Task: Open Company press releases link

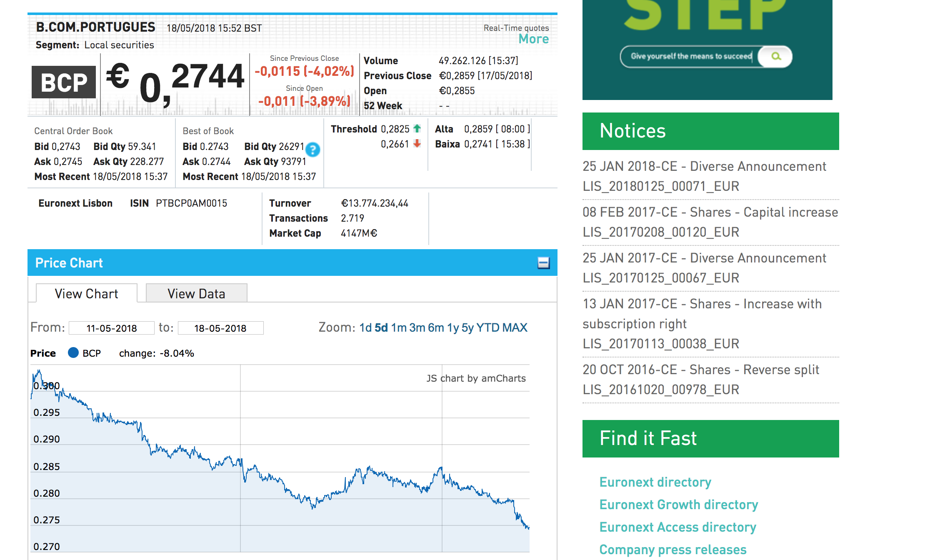Action: click(x=672, y=550)
